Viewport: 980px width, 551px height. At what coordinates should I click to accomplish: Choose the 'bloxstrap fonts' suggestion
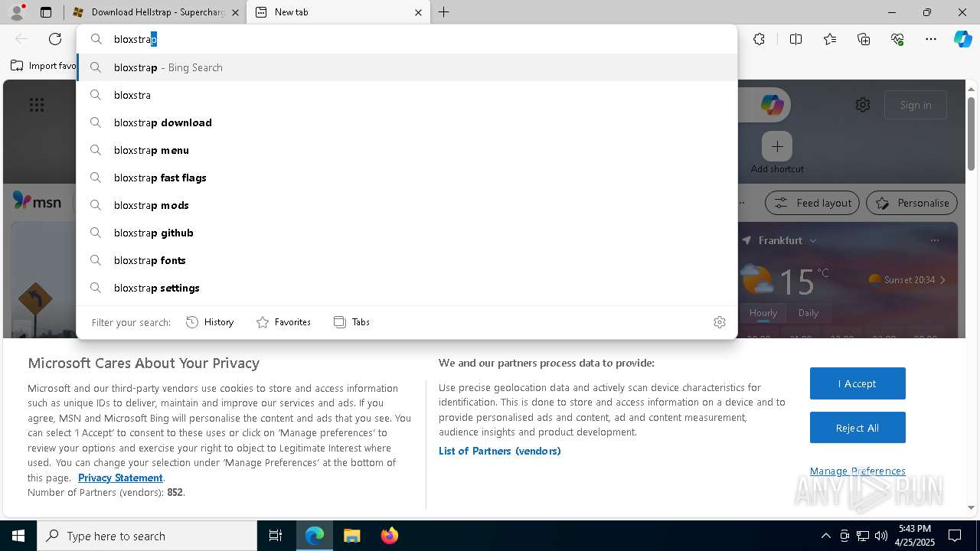(x=407, y=260)
